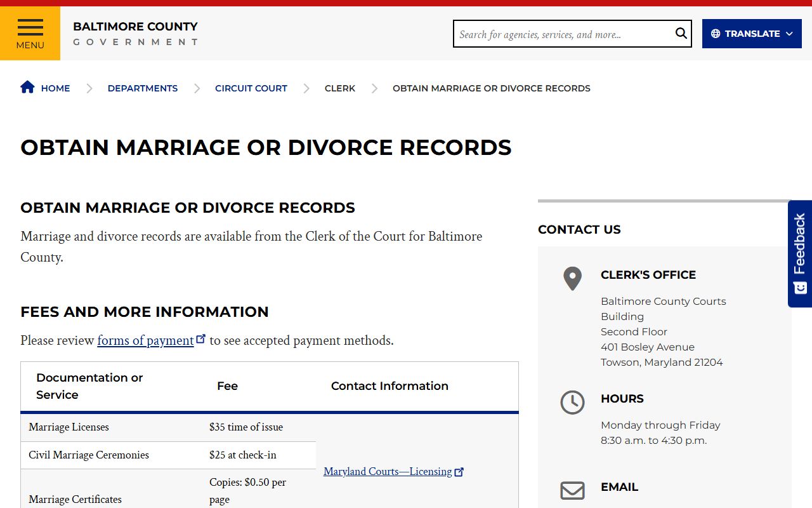812x508 pixels.
Task: Click the Fee column header
Action: coord(227,386)
